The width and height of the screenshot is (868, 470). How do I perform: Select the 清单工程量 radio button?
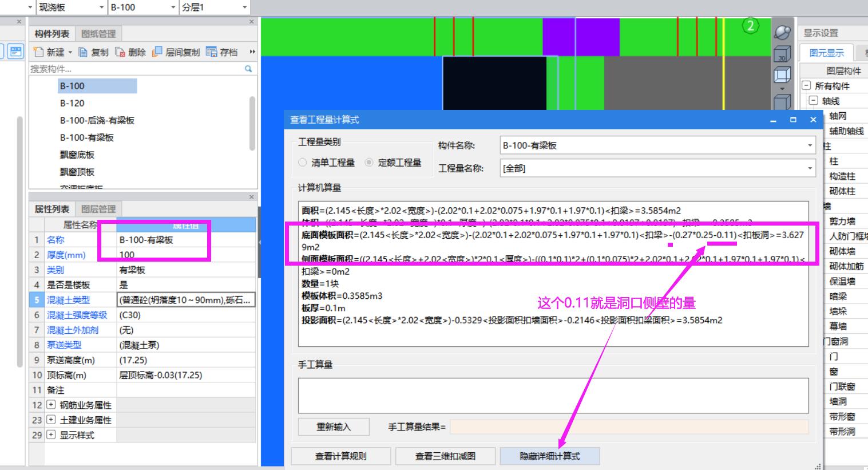[303, 163]
